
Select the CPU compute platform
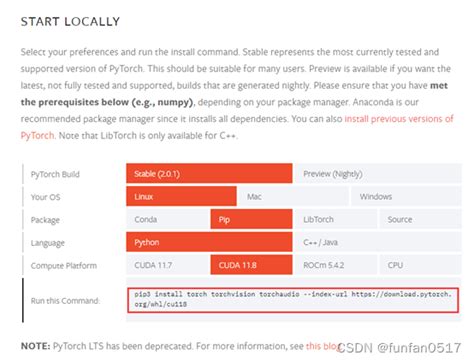(x=420, y=265)
